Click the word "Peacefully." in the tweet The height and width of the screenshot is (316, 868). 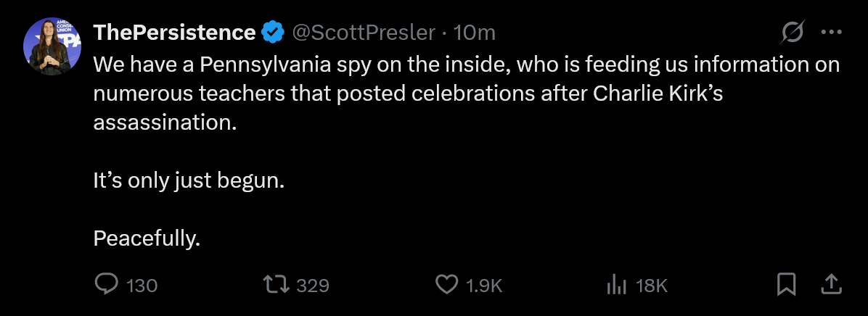pyautogui.click(x=147, y=238)
